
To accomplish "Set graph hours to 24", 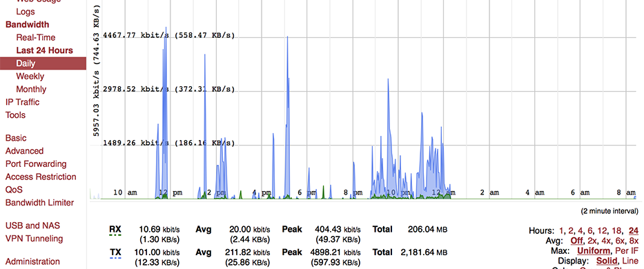I will point(634,231).
